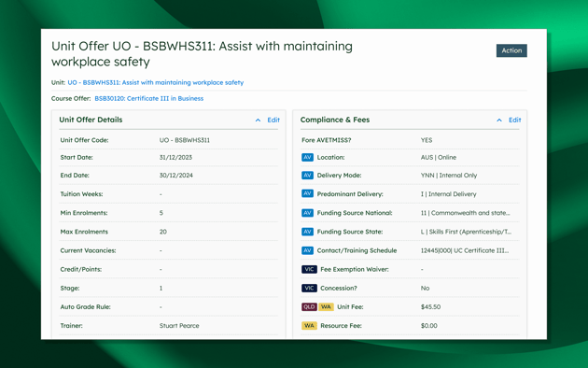This screenshot has width=588, height=368.
Task: Click the Current Vacancies label
Action: pyautogui.click(x=88, y=250)
